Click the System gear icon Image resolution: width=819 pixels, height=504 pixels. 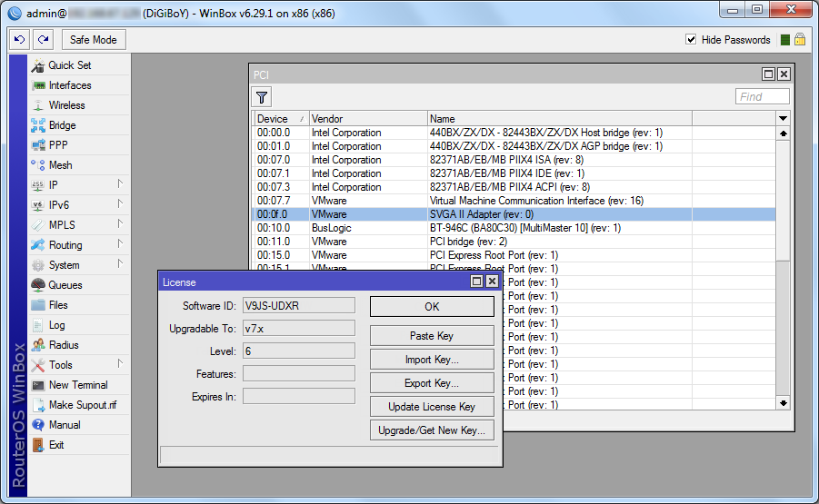point(38,265)
